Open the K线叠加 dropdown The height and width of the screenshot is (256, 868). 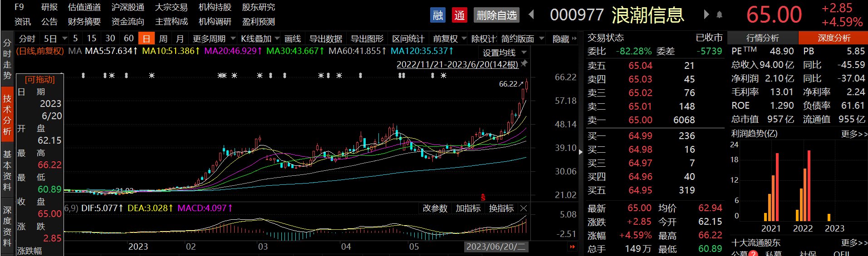pyautogui.click(x=277, y=39)
